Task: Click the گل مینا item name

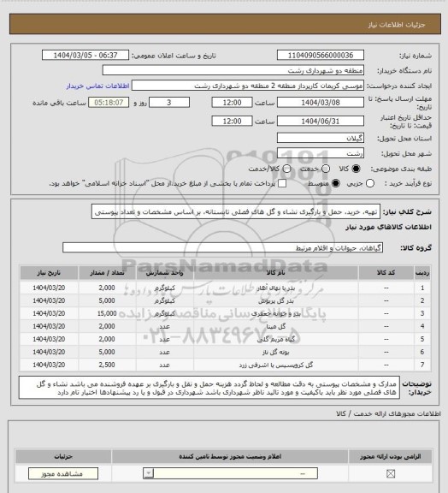Action: click(276, 327)
